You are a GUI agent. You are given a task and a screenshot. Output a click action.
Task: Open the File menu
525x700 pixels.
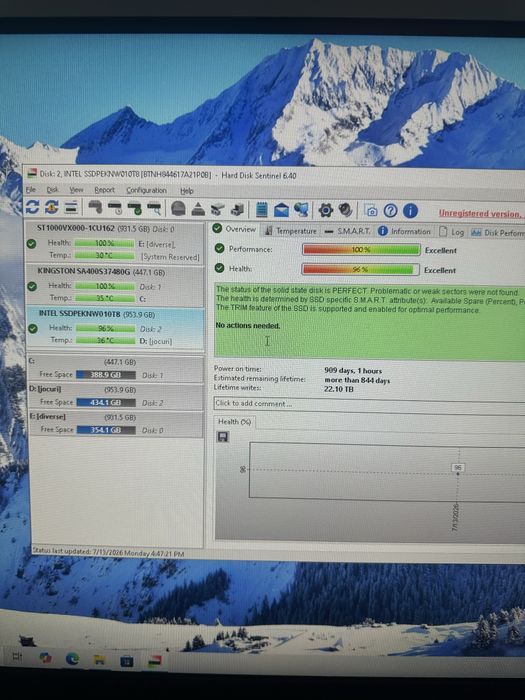coord(31,190)
